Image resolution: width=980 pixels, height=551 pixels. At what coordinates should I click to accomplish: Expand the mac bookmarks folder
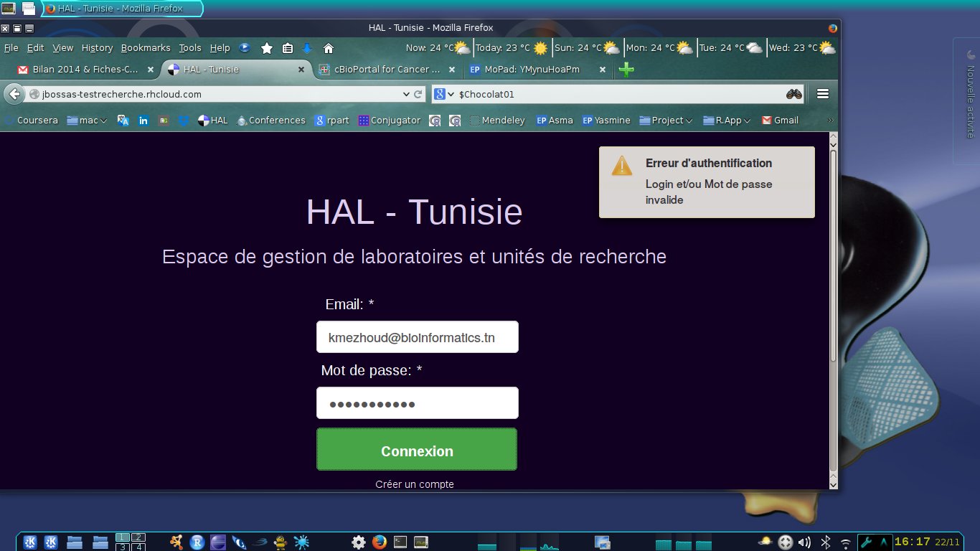(87, 121)
